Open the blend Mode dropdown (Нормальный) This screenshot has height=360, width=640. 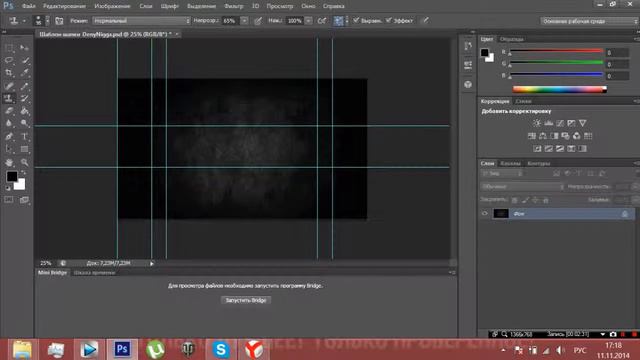141,20
